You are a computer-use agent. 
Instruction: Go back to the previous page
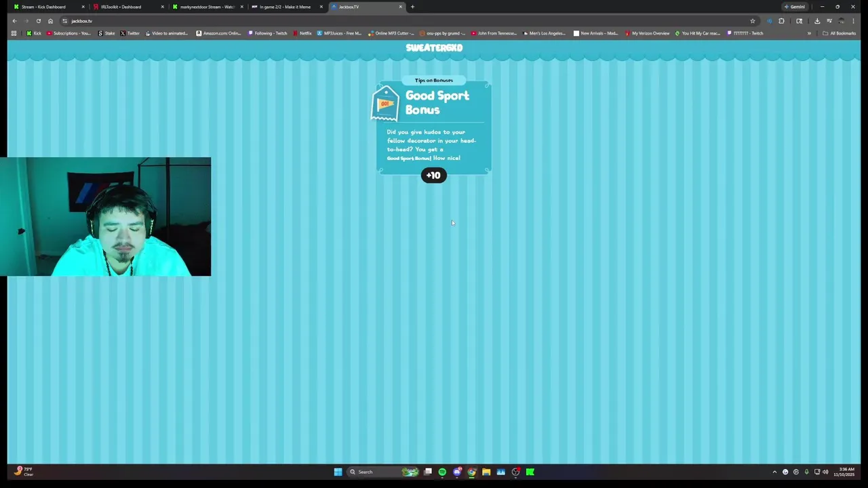point(14,21)
